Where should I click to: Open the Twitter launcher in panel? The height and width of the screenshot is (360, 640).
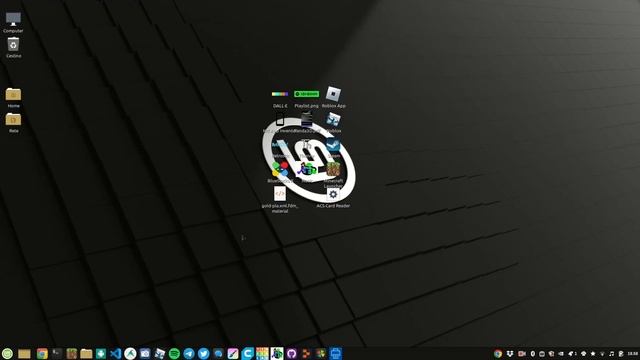coord(204,353)
